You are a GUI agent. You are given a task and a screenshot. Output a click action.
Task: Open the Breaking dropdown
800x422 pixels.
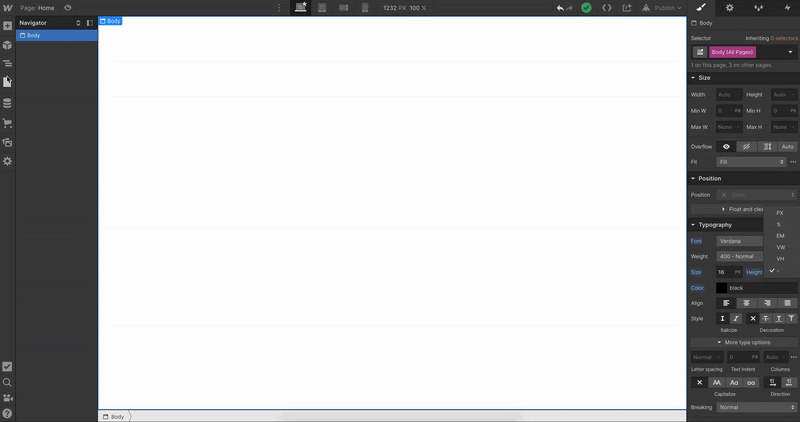click(x=757, y=407)
